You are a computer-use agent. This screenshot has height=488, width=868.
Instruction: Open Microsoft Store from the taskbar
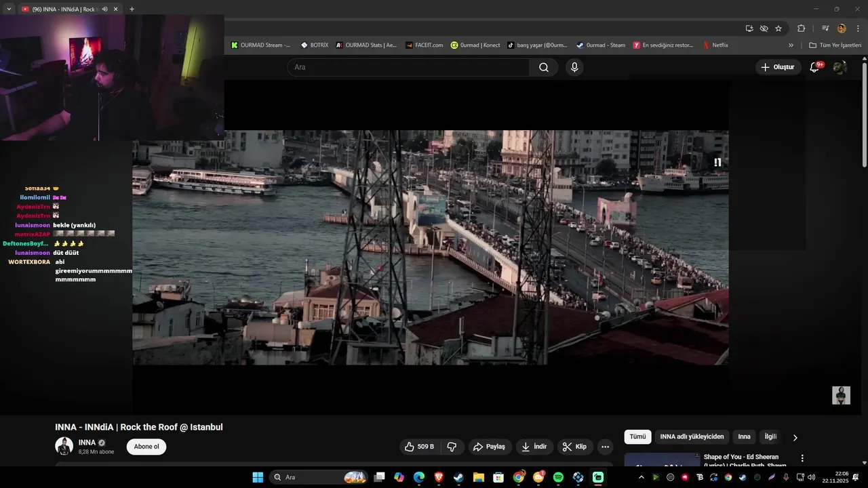point(498,477)
